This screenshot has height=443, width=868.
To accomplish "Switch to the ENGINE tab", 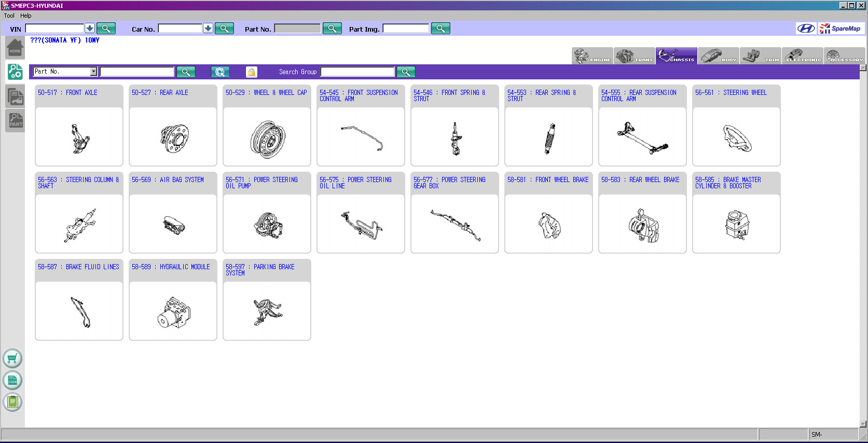I will click(x=593, y=56).
